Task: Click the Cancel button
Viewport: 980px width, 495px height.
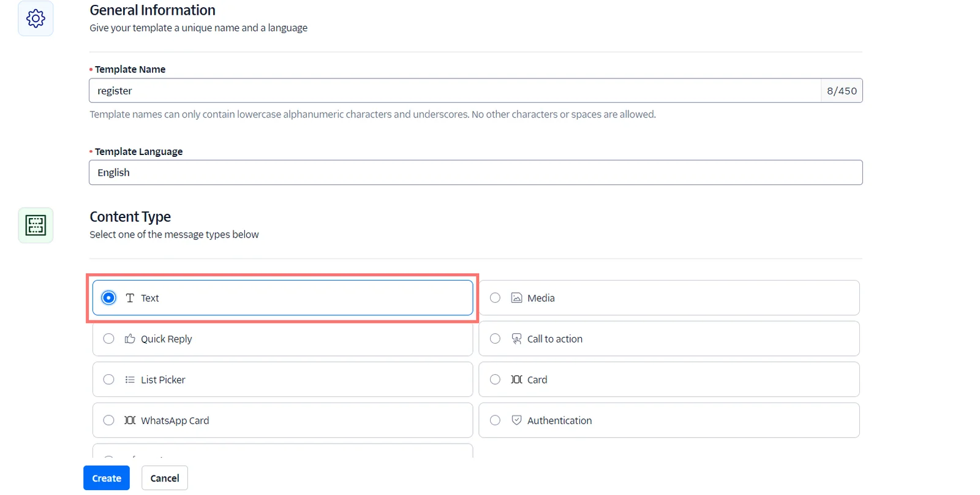Action: click(x=165, y=478)
